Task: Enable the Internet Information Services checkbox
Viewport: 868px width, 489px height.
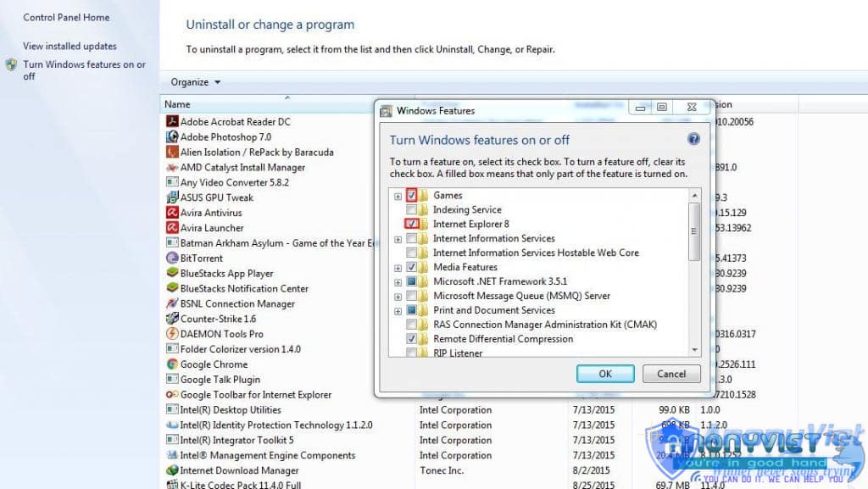Action: click(411, 238)
